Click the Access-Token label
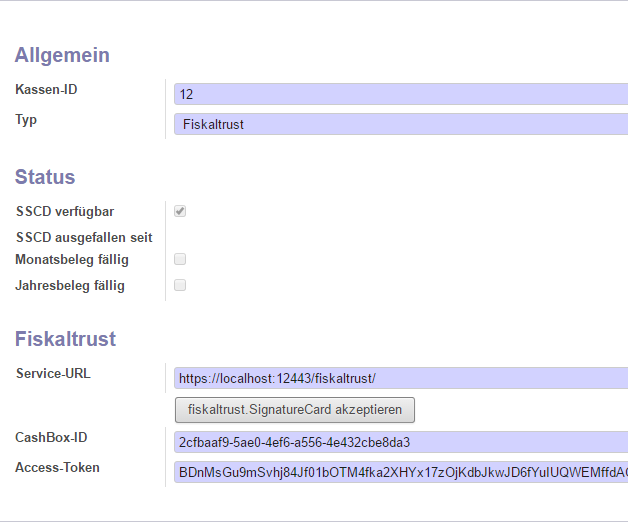The image size is (628, 522). tap(57, 468)
